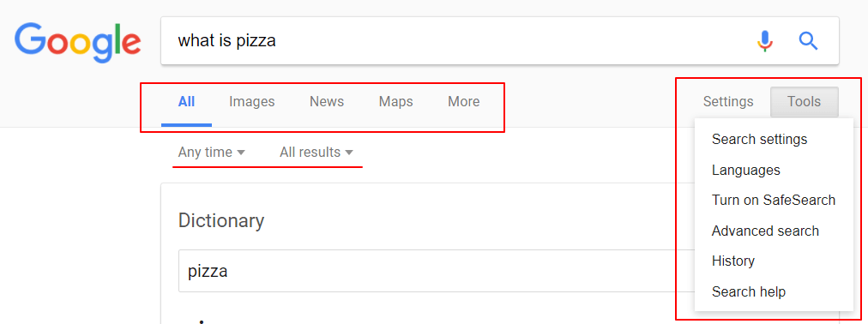868x324 pixels.
Task: Click the Google logo
Action: point(77,43)
